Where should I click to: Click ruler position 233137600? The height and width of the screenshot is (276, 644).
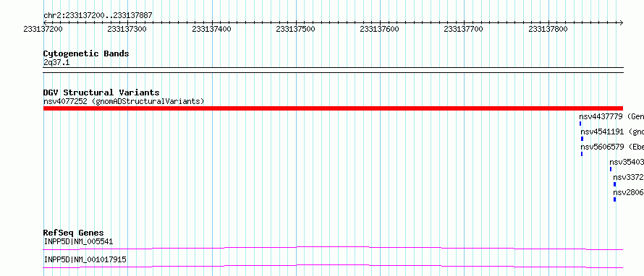[x=379, y=30]
